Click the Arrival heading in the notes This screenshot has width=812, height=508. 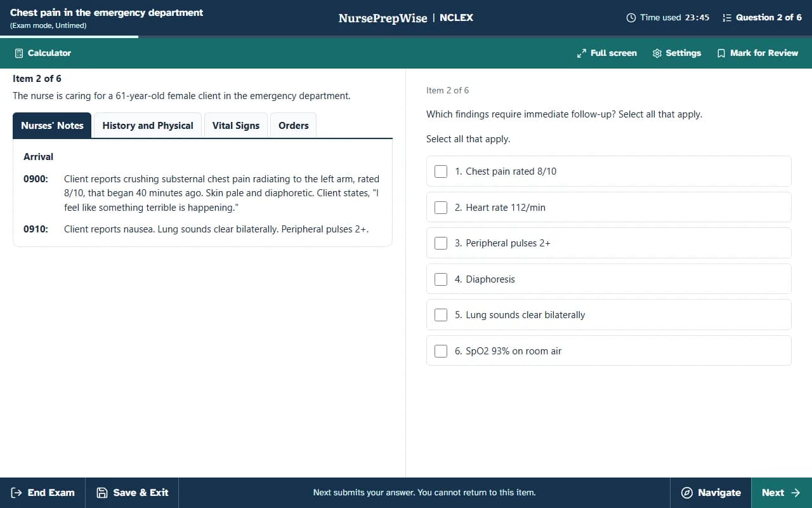tap(38, 157)
